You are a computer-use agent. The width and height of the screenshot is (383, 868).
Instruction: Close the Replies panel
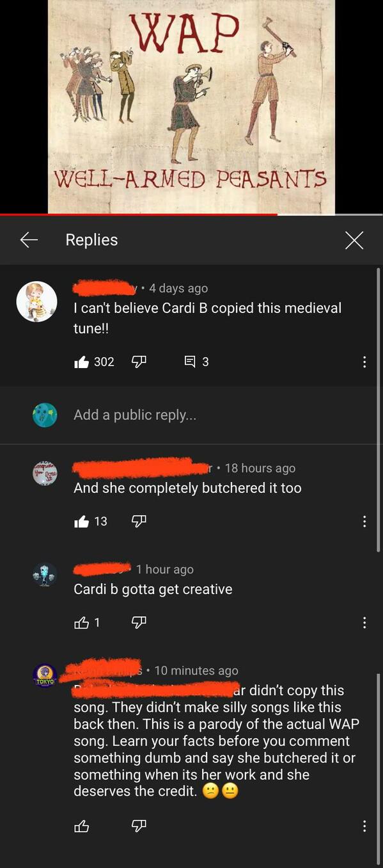354,240
